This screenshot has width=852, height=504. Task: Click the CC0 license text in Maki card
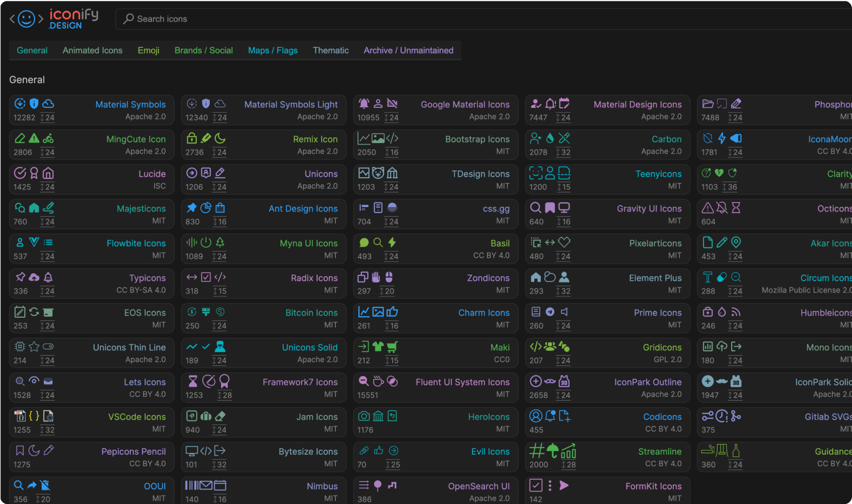point(502,359)
